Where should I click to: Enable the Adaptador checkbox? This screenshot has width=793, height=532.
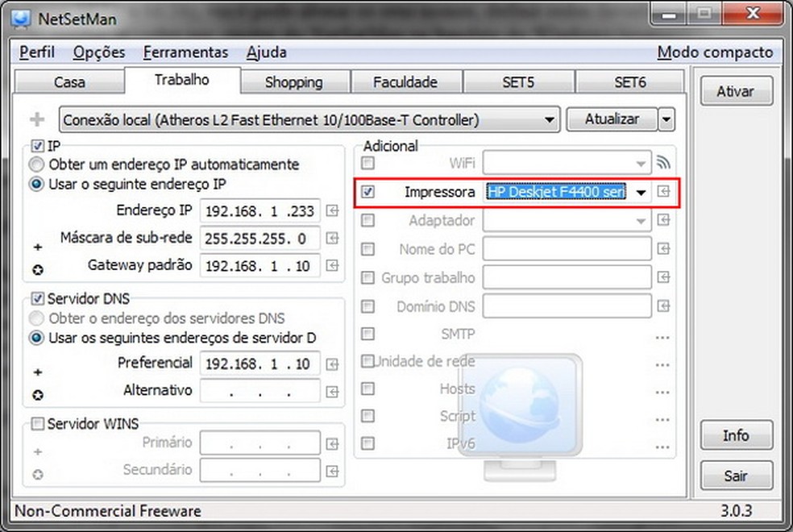368,221
